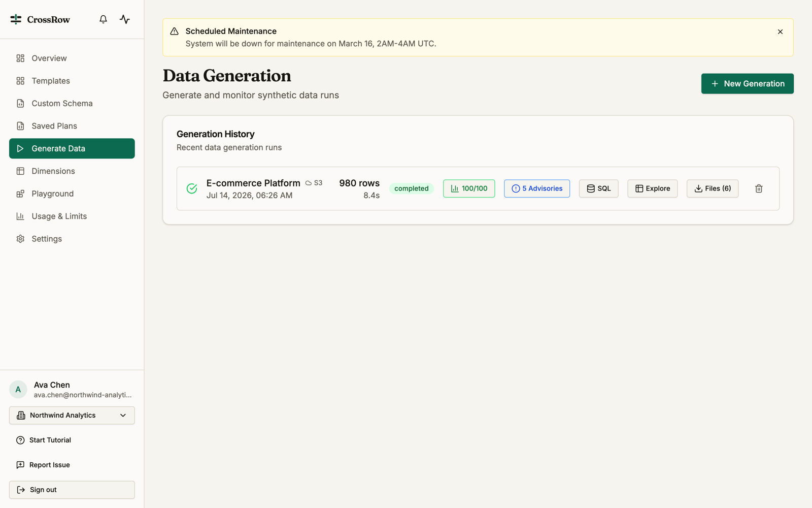Click the S3 cloud storage indicator
Screen dimensions: 812x508
pos(314,183)
